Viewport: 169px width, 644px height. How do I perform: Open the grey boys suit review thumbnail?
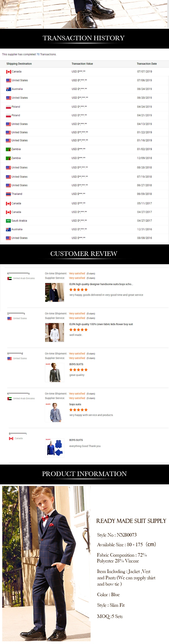point(55,372)
